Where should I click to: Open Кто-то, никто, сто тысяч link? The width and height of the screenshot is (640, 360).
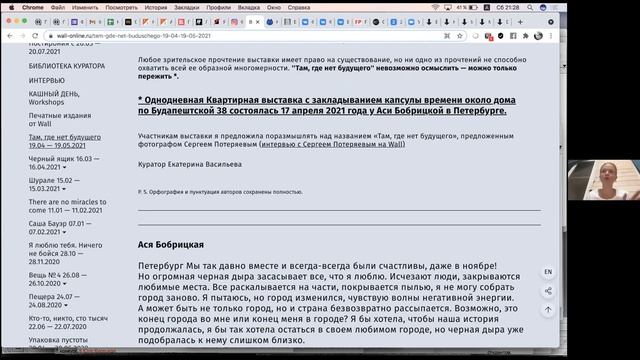[x=68, y=322]
